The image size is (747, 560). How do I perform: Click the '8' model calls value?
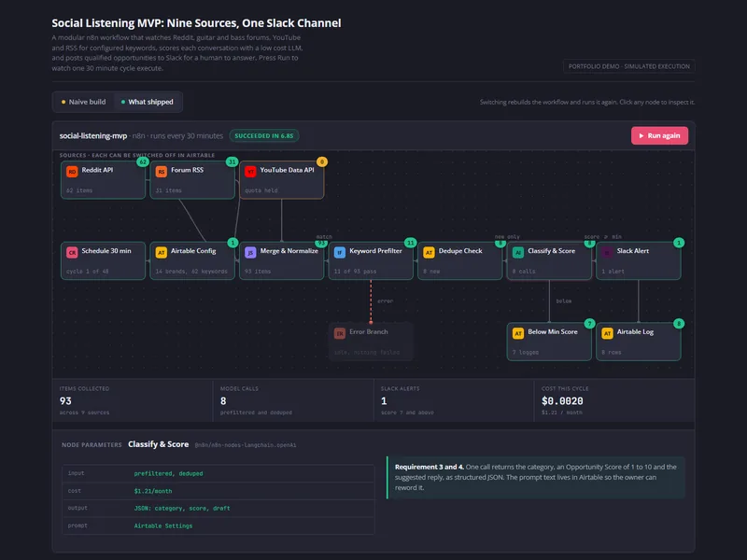tap(223, 401)
